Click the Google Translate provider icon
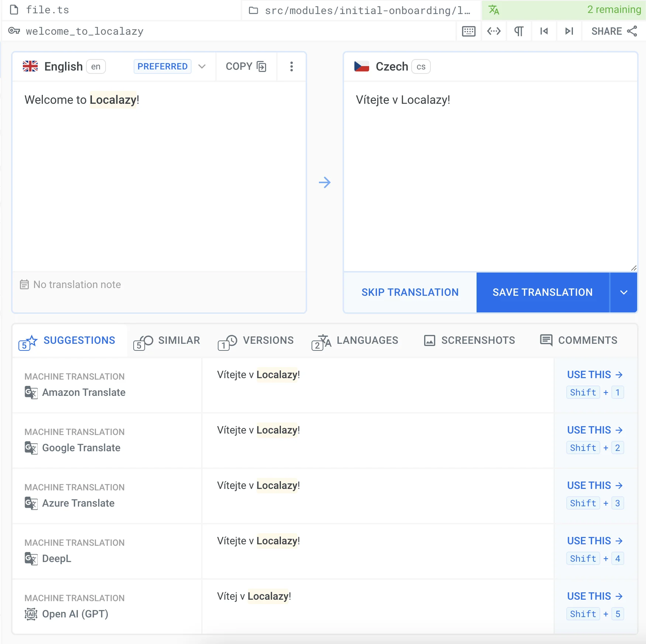 pos(31,448)
